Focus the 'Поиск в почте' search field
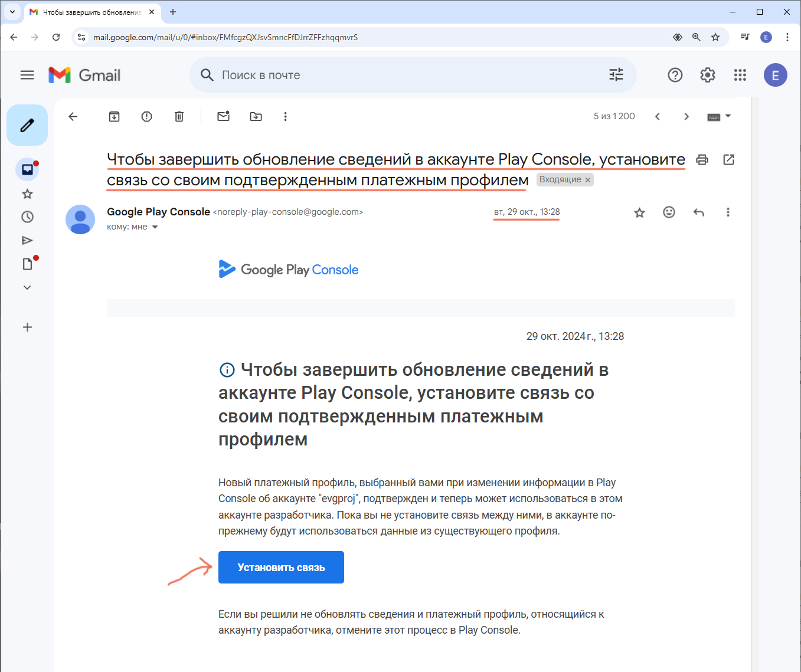Image resolution: width=801 pixels, height=672 pixels. (413, 75)
